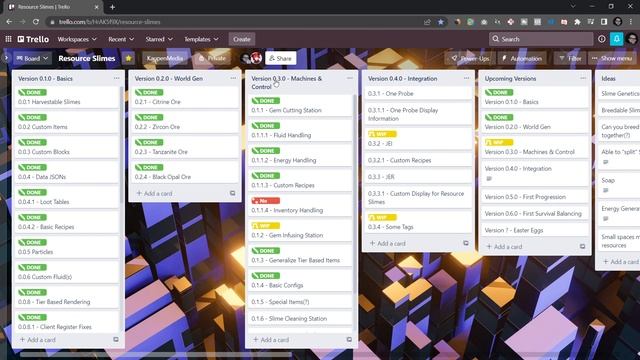Open card 0.3.2 - JEI
Viewport: 640px width, 360px height.
[417, 139]
